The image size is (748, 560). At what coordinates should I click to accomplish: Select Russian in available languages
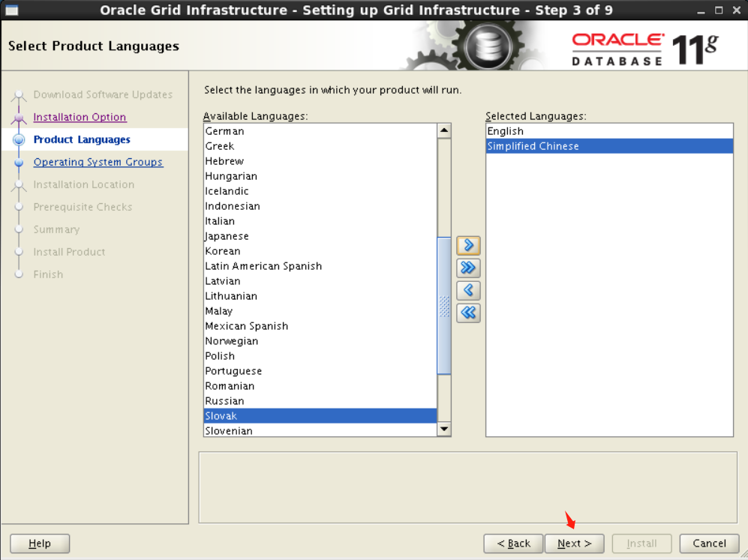coord(320,401)
